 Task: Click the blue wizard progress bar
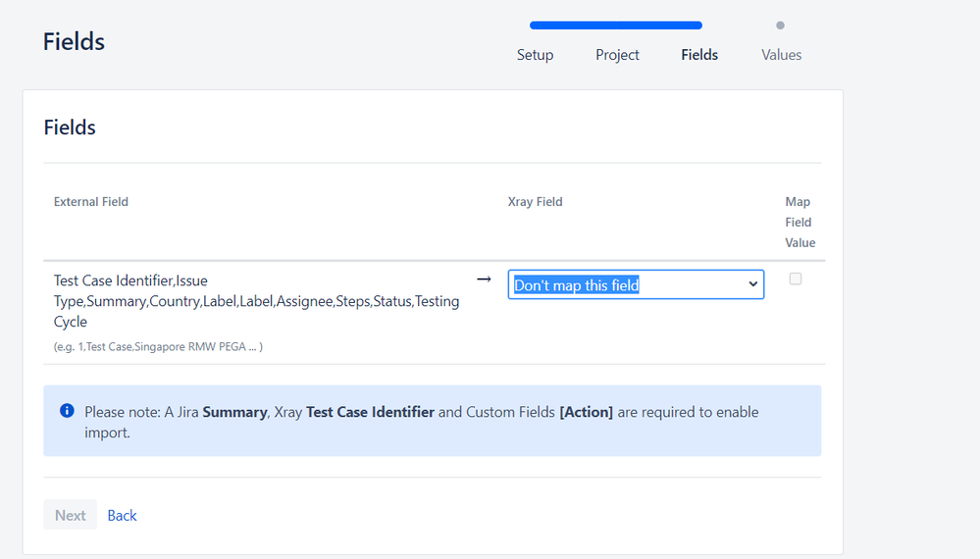click(x=616, y=25)
